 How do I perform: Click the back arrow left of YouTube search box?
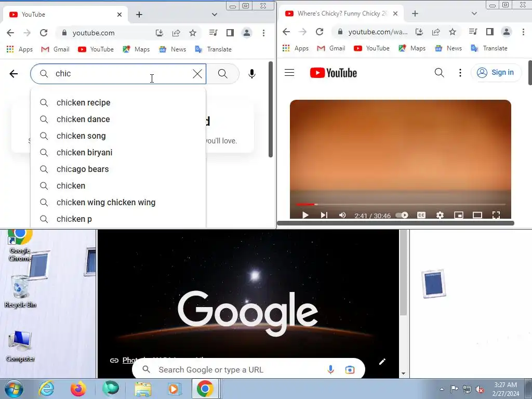[x=14, y=74]
